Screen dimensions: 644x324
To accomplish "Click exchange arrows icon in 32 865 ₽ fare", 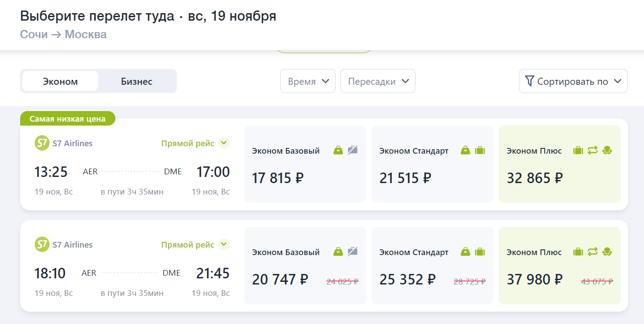I will click(593, 150).
